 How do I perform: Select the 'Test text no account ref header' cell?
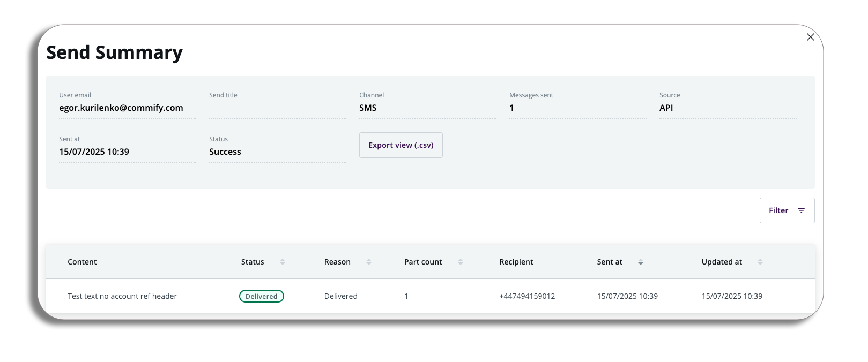point(122,296)
